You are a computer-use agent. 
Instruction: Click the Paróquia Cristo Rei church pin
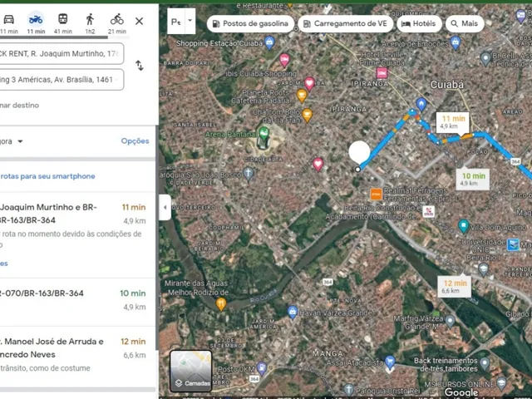[348, 390]
